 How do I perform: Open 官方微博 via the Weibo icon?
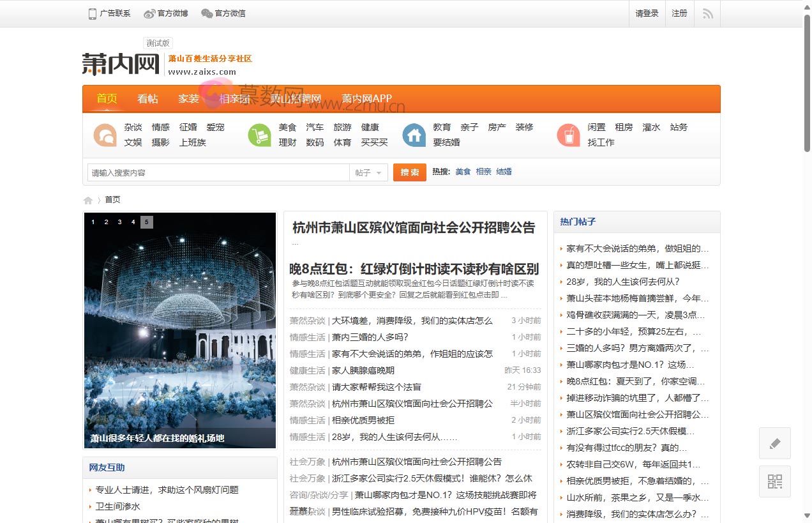[150, 13]
